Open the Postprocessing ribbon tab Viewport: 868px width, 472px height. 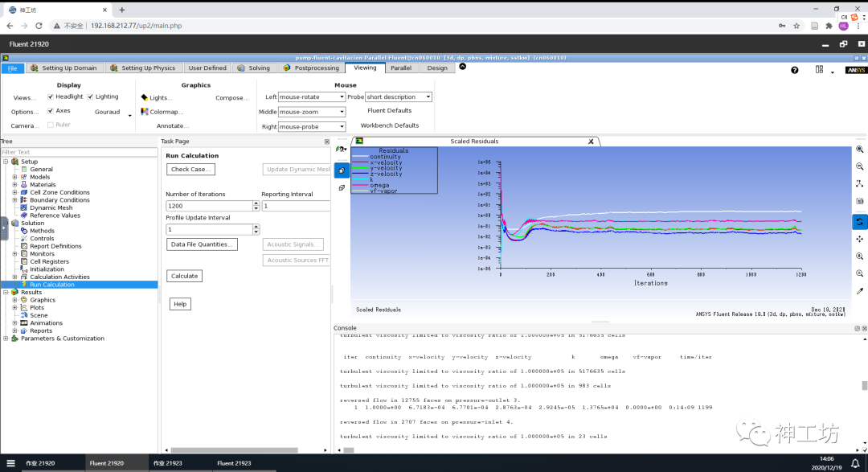click(311, 68)
